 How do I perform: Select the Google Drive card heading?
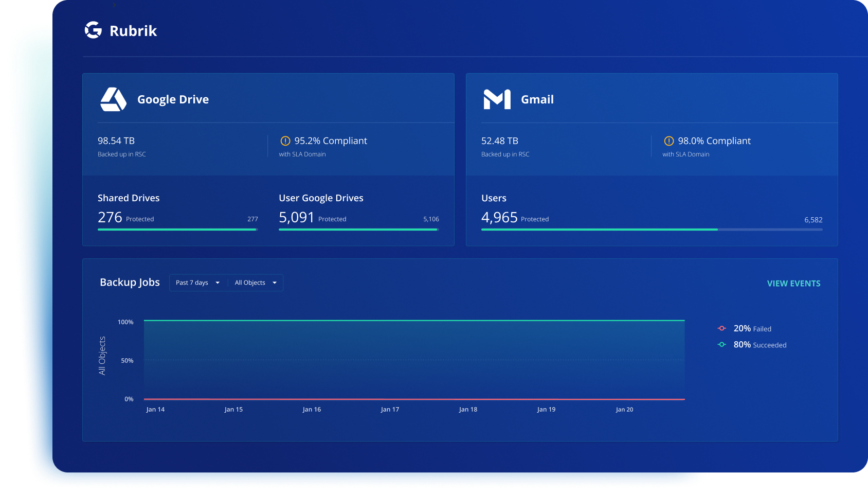173,99
